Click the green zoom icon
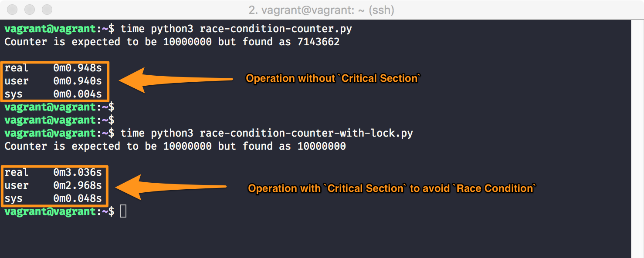Viewport: 644px width, 258px height. [47, 9]
